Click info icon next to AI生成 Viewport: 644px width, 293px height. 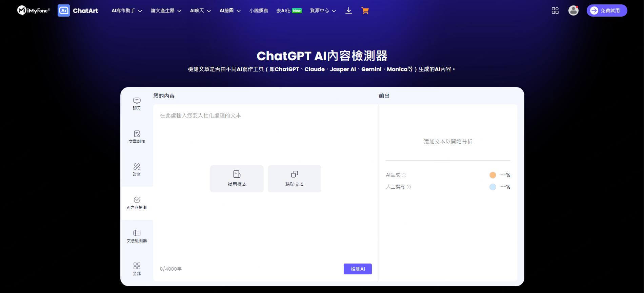click(404, 175)
